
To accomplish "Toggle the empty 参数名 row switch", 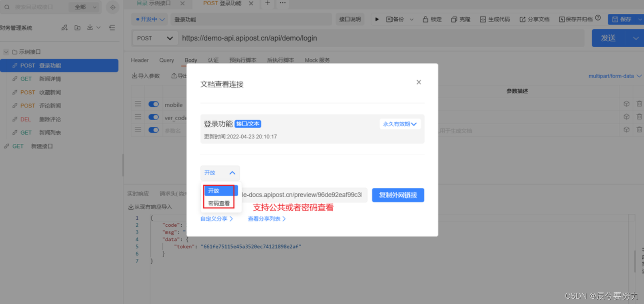I will point(153,130).
